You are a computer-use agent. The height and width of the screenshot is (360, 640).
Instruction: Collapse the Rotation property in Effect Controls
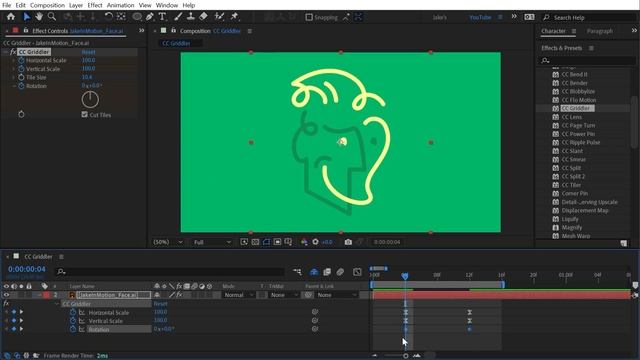click(x=14, y=86)
